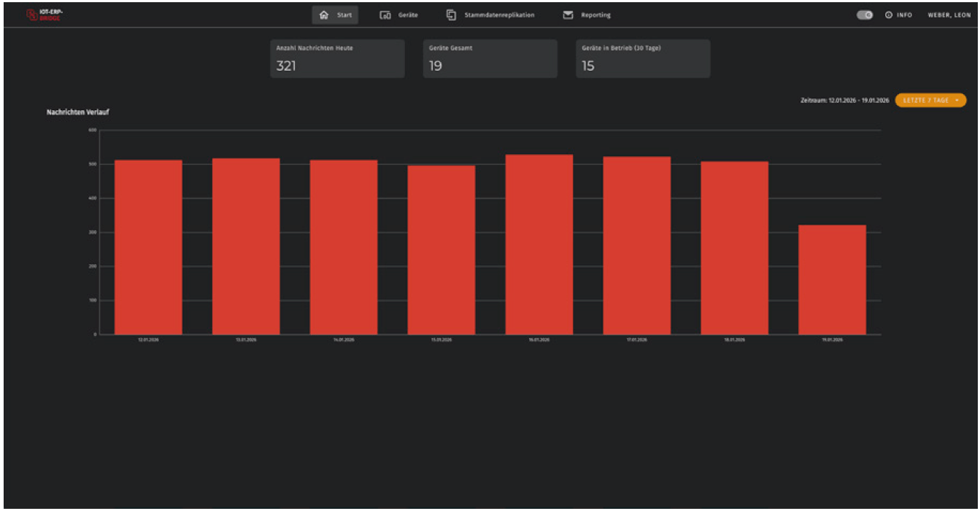Click the envelope icon beside Reporting
This screenshot has height=511, width=980.
568,15
